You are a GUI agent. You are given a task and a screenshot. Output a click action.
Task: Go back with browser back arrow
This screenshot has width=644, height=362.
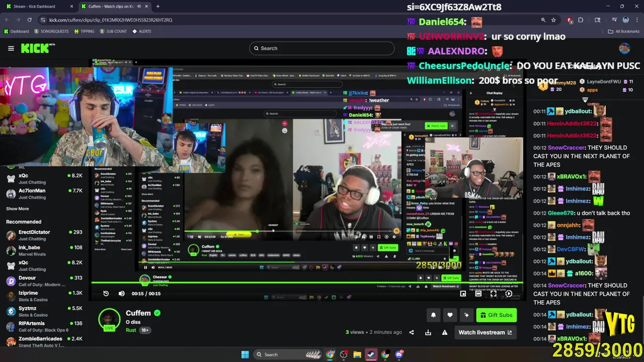7,20
